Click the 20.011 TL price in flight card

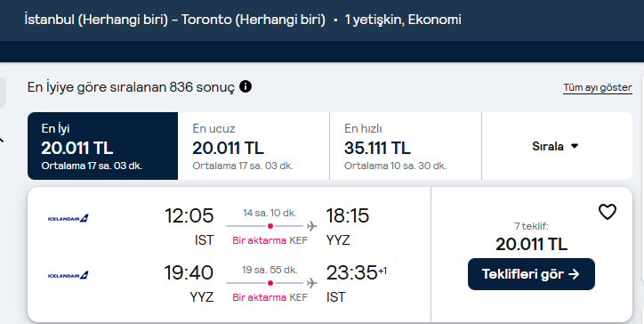531,244
